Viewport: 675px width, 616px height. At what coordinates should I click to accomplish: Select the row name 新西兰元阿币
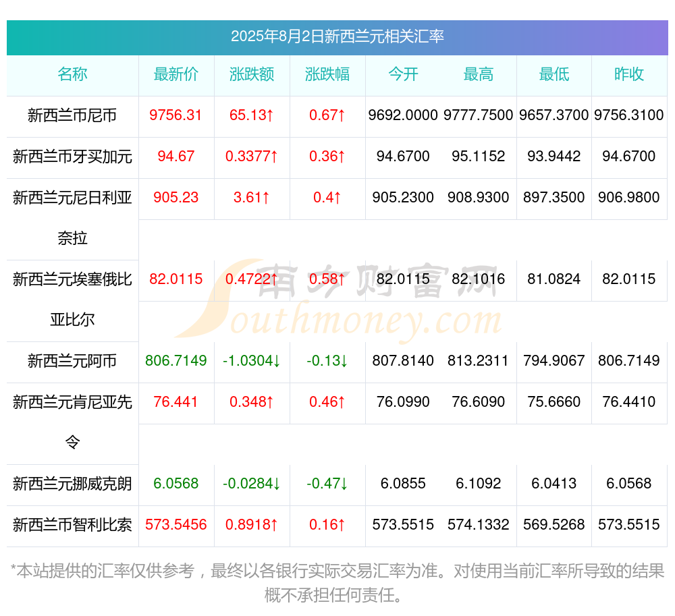point(72,362)
